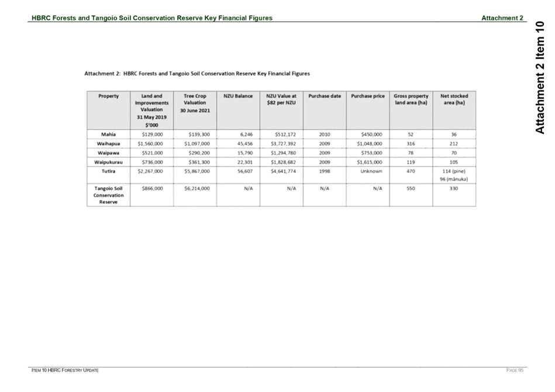The height and width of the screenshot is (392, 555).
Task: Click Mahia land valuation '$129,000'
Action: 152,134
